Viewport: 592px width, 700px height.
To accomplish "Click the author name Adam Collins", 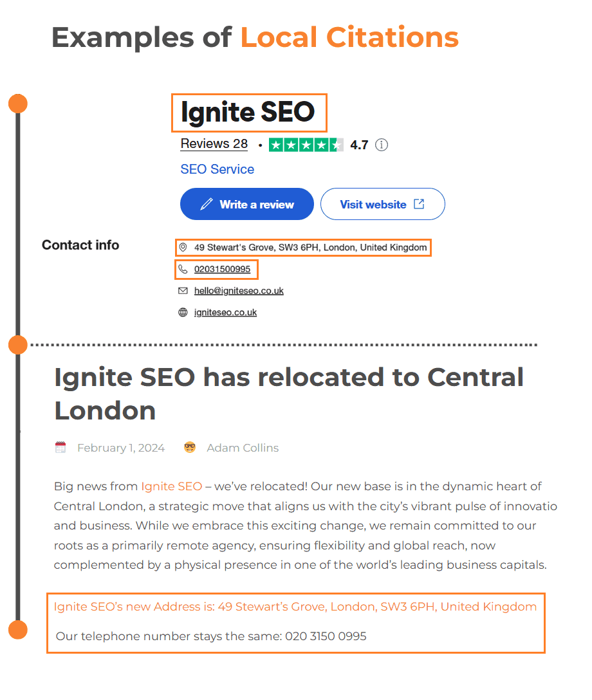I will [x=243, y=448].
